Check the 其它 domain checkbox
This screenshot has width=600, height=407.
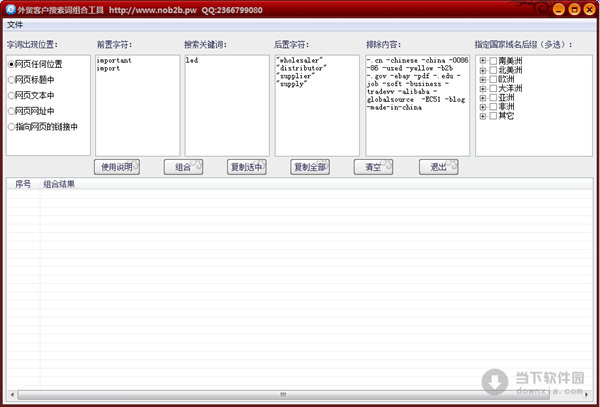493,116
